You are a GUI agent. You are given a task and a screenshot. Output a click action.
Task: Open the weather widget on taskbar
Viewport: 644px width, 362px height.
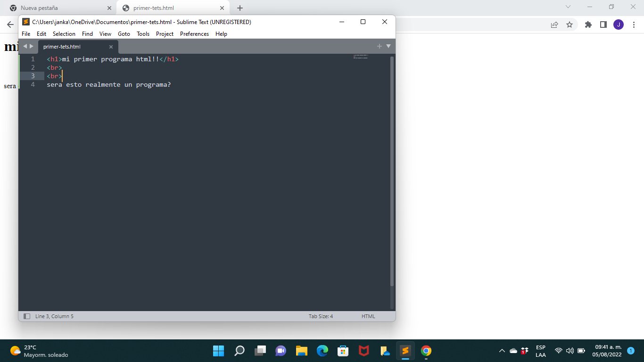39,351
